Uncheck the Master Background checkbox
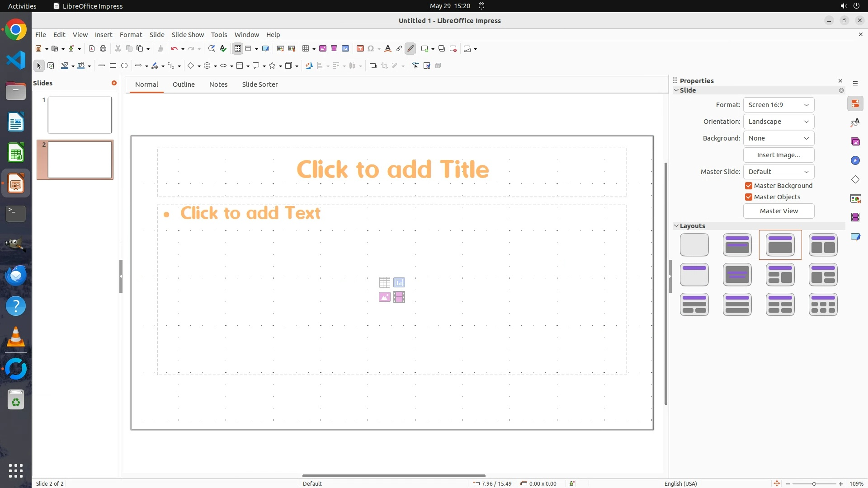The image size is (868, 488). (x=749, y=186)
